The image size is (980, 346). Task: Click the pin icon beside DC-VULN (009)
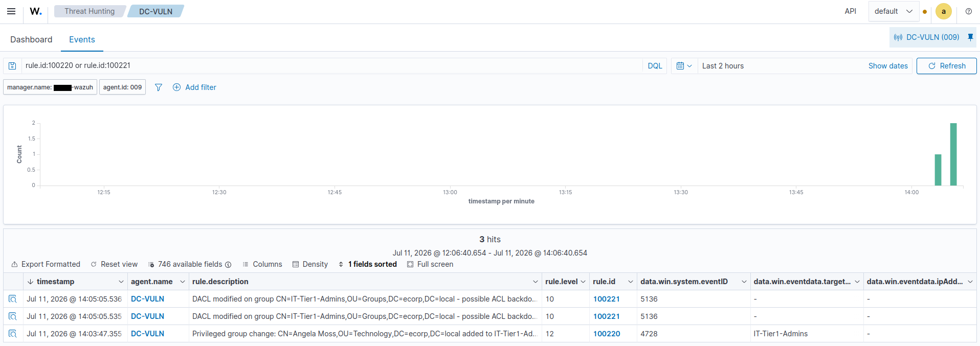(970, 37)
